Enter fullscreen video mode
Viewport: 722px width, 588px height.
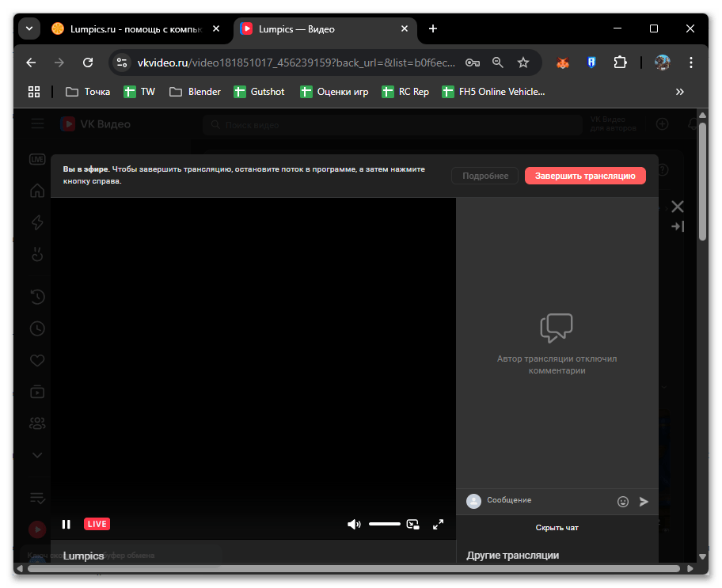438,524
